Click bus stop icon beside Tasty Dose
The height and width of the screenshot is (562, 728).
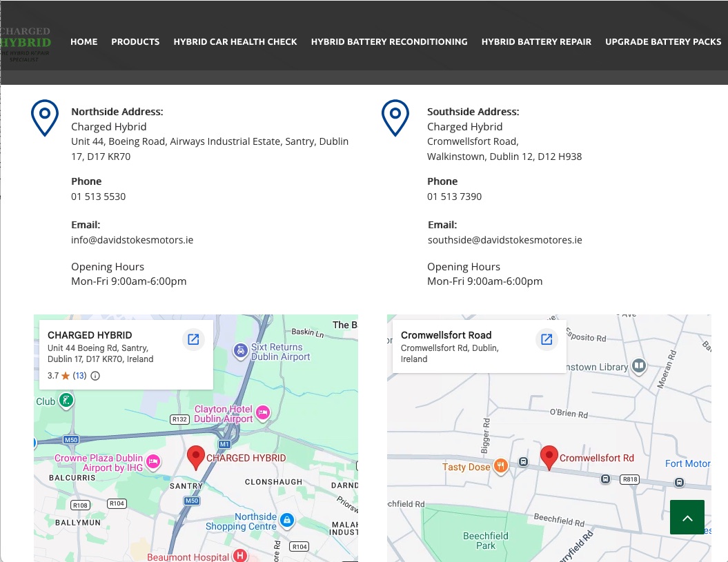point(523,462)
